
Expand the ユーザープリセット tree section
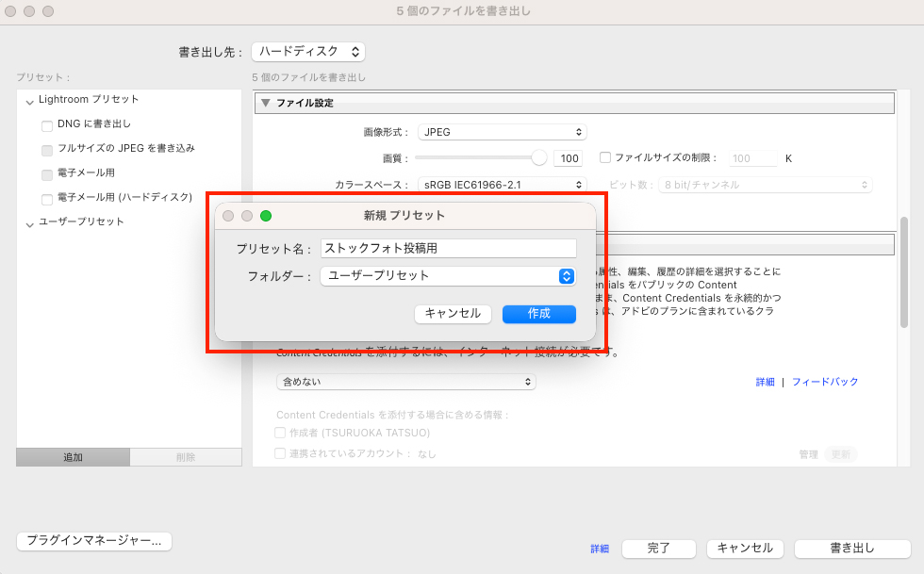click(x=30, y=221)
